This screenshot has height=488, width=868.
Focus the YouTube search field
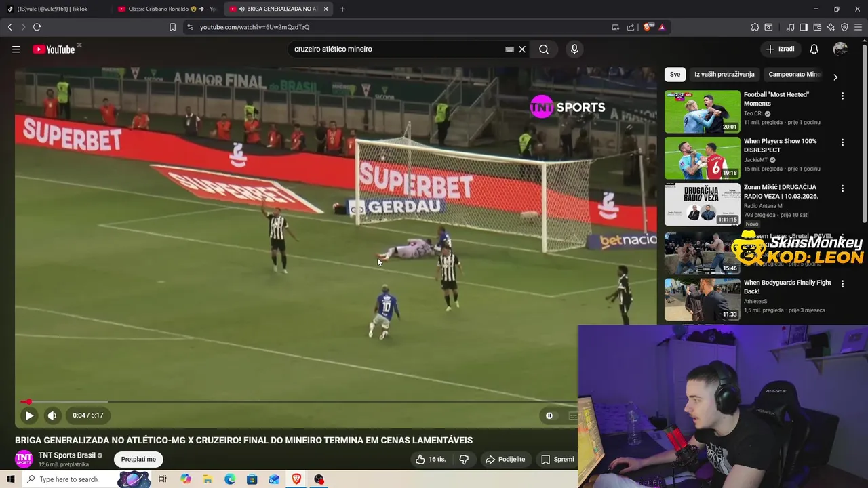click(397, 49)
